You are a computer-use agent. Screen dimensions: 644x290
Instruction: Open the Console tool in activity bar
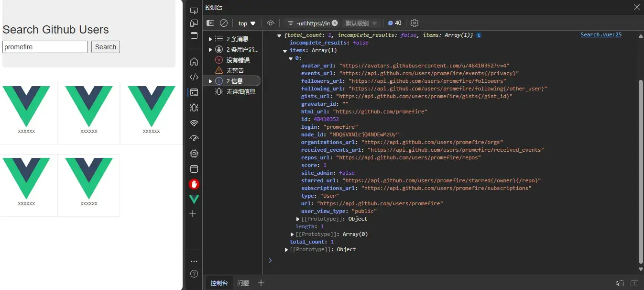click(x=194, y=92)
